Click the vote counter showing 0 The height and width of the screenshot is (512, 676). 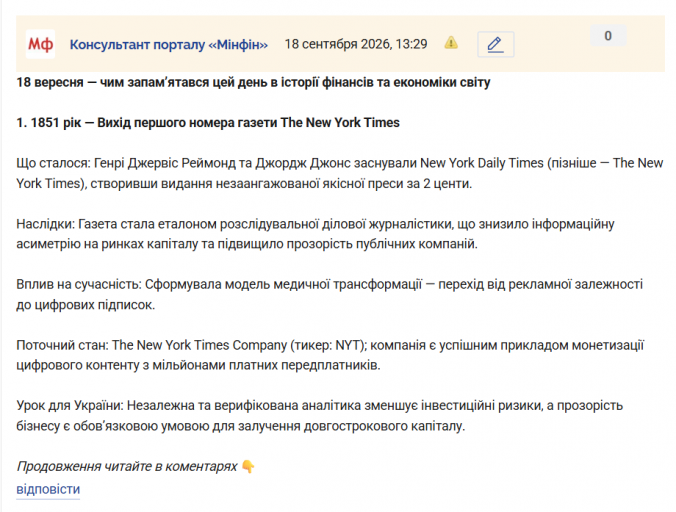608,36
